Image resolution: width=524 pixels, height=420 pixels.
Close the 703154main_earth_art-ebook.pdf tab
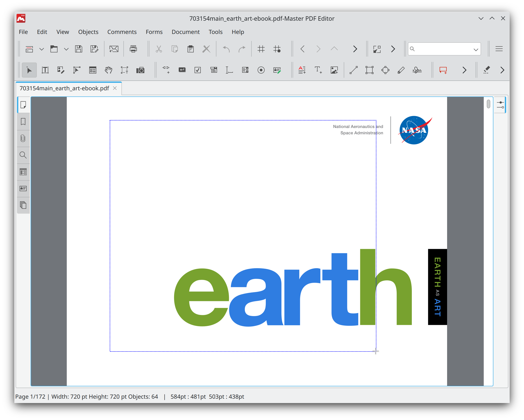coord(115,88)
